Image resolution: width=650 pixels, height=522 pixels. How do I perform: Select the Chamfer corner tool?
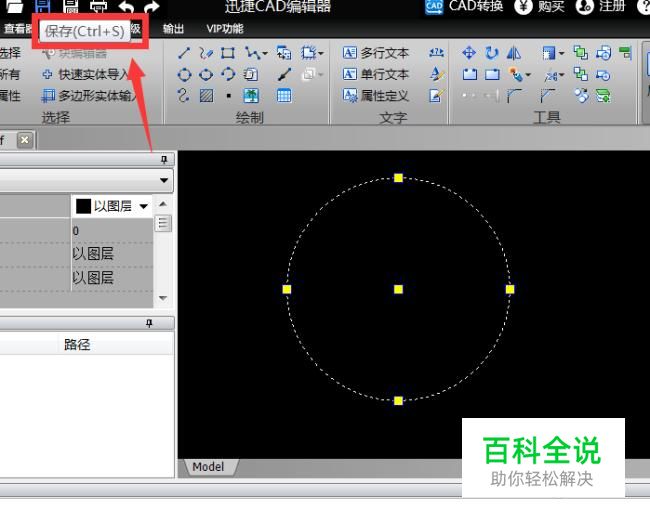pyautogui.click(x=548, y=96)
